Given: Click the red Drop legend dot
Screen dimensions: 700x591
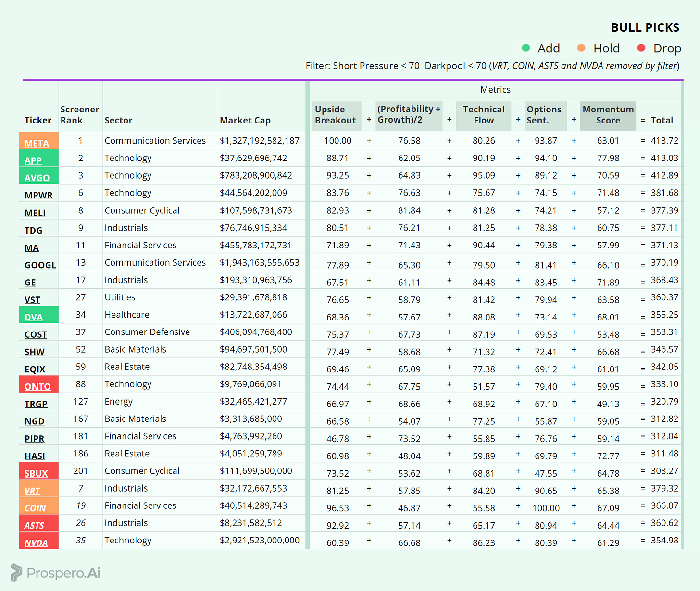Looking at the screenshot, I should point(641,48).
